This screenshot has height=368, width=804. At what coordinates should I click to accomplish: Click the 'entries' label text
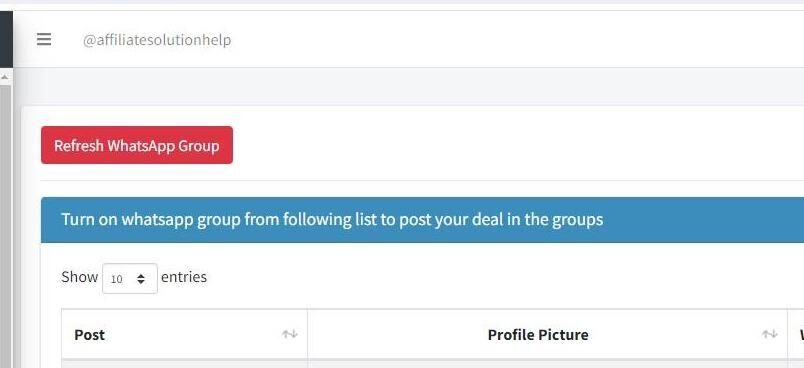pyautogui.click(x=184, y=277)
